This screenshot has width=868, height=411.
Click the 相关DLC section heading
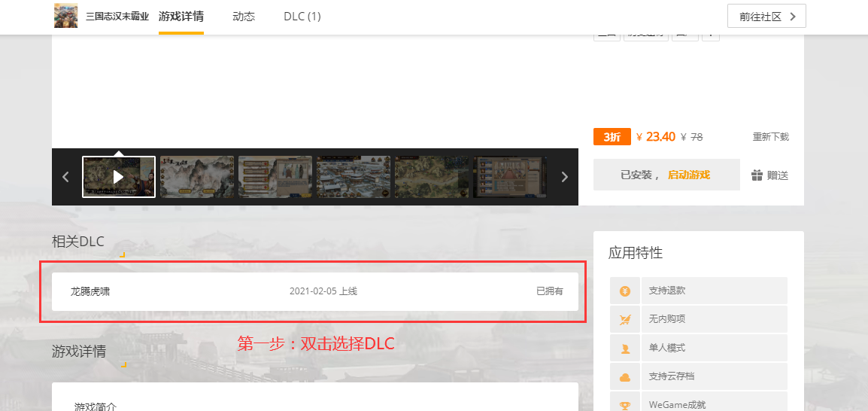[x=78, y=242]
